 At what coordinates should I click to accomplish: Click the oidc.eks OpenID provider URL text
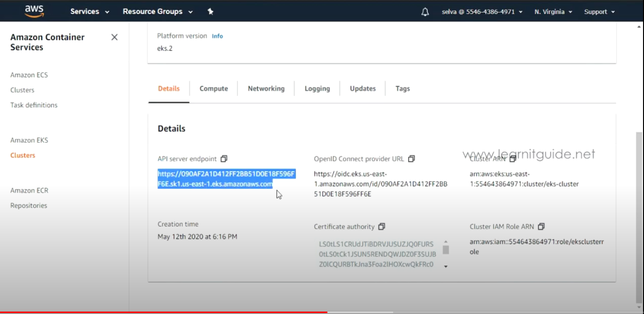click(x=381, y=184)
